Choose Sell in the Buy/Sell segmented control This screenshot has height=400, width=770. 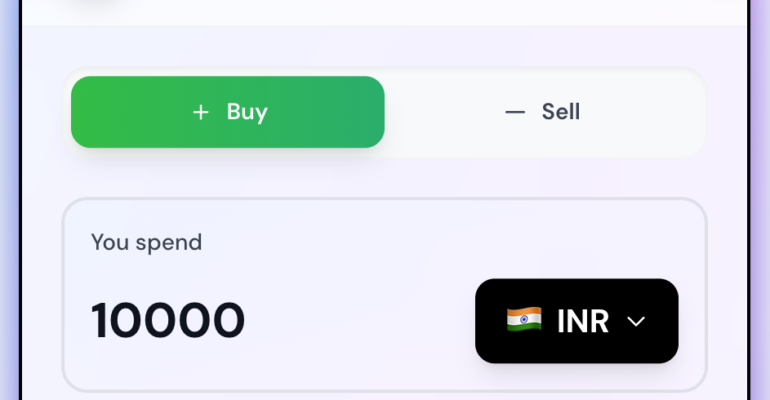pyautogui.click(x=544, y=112)
